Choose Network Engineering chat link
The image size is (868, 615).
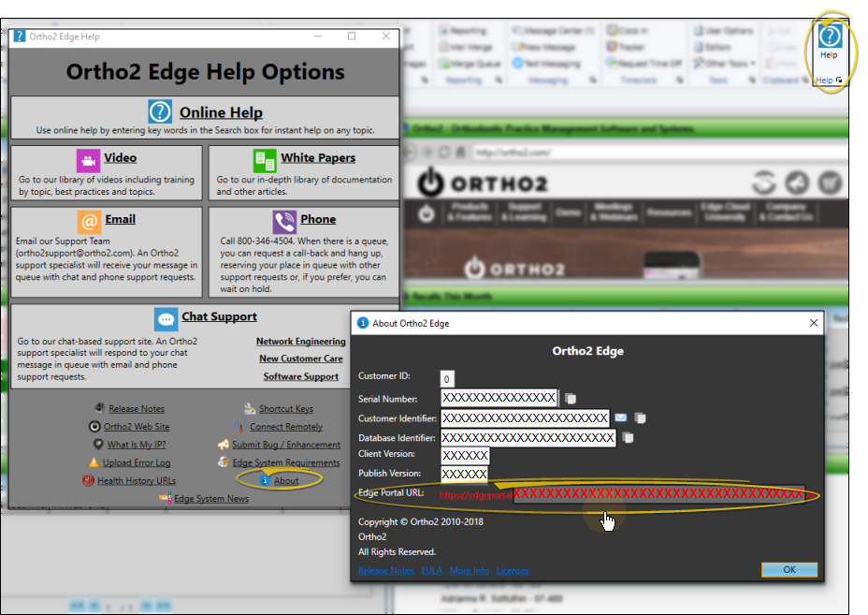point(300,342)
